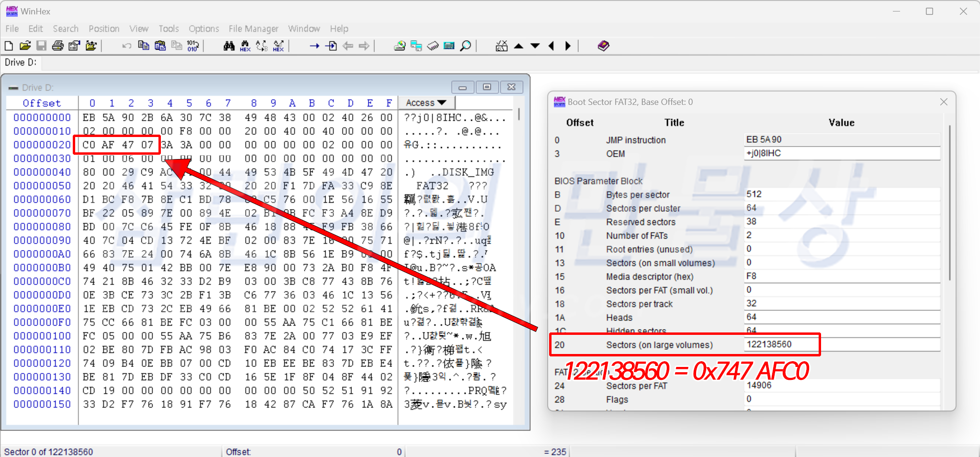Click the Undo arrow icon

pyautogui.click(x=127, y=46)
